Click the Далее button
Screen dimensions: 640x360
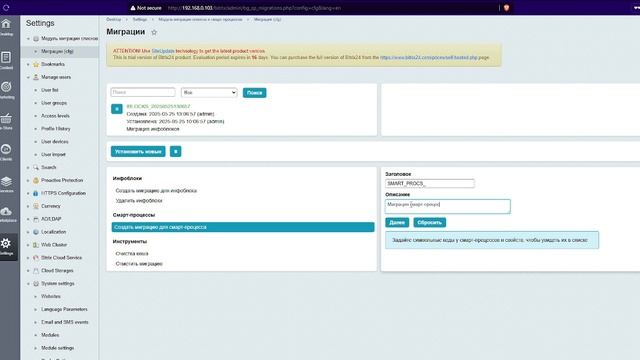coord(397,222)
